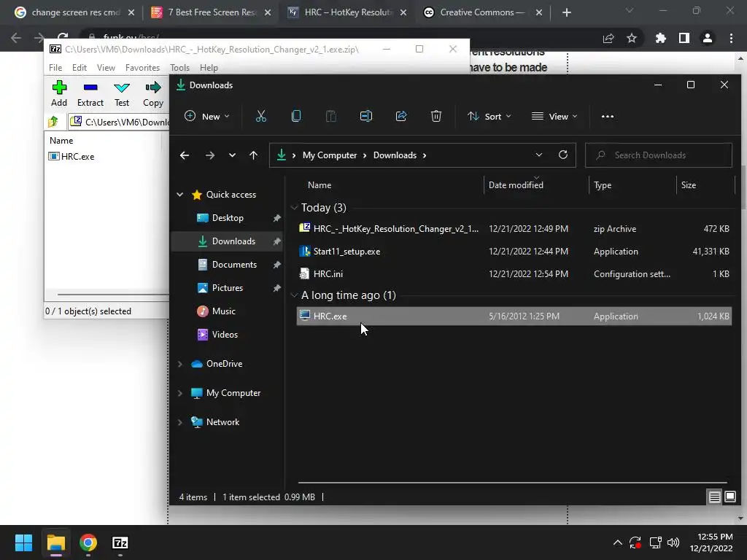Select Start11_setup.exe file
The width and height of the screenshot is (747, 560).
click(x=514, y=252)
